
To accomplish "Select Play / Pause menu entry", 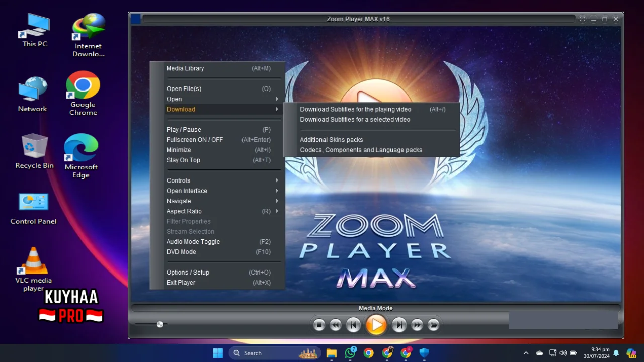I will [x=218, y=130].
